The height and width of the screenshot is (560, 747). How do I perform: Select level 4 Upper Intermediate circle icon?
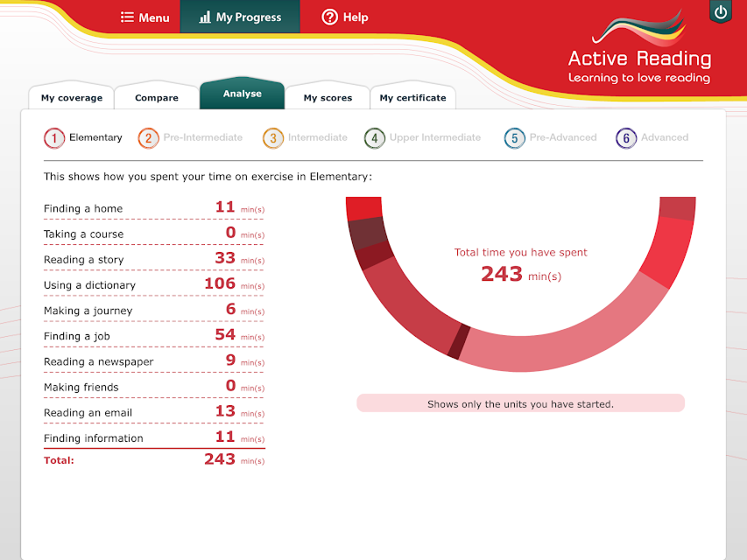375,138
